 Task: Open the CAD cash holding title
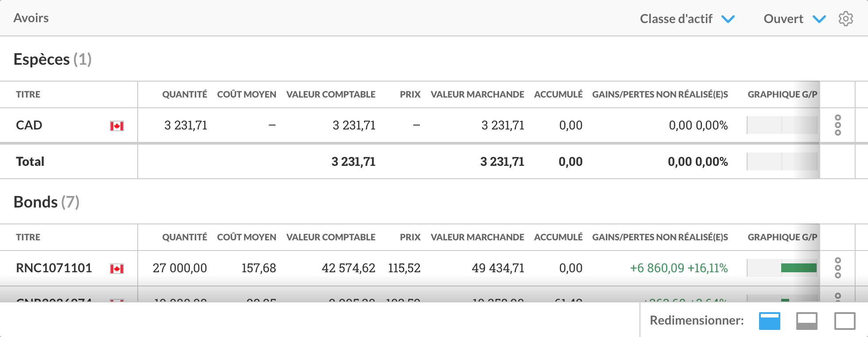[x=29, y=125]
